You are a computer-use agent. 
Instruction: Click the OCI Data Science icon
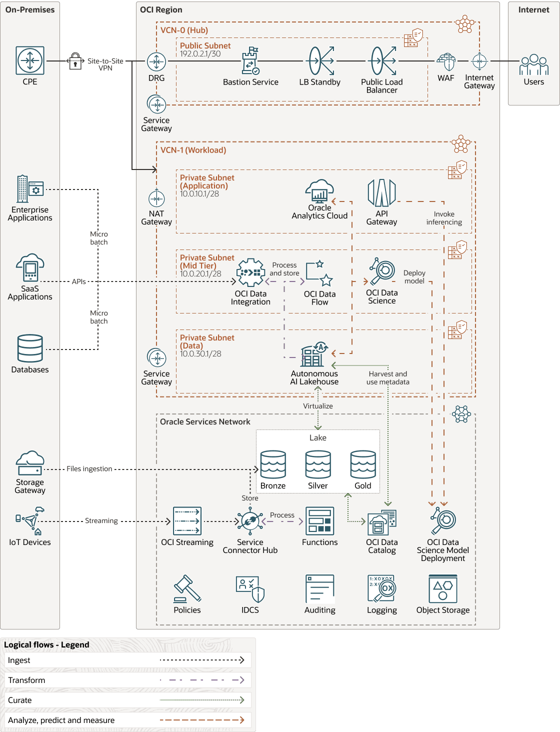click(x=382, y=271)
